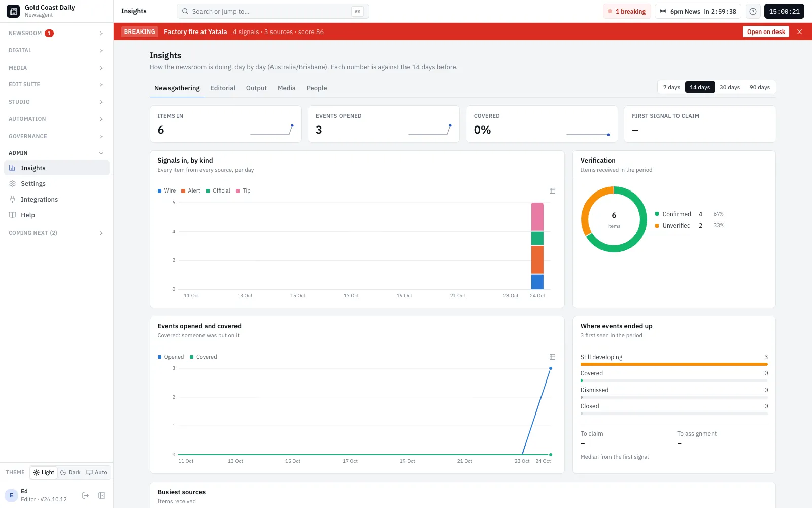The image size is (812, 508).
Task: Dismiss the breaking alert banner
Action: tap(799, 31)
